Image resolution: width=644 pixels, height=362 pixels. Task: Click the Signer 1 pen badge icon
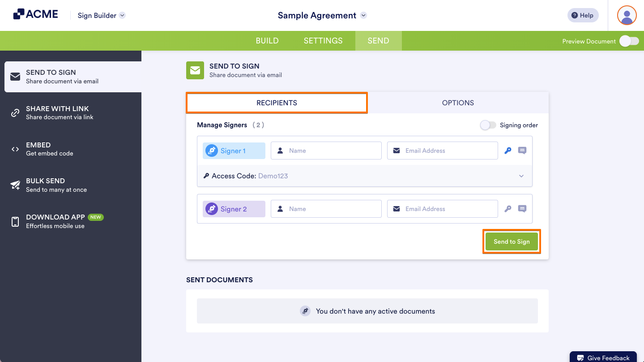tap(212, 151)
